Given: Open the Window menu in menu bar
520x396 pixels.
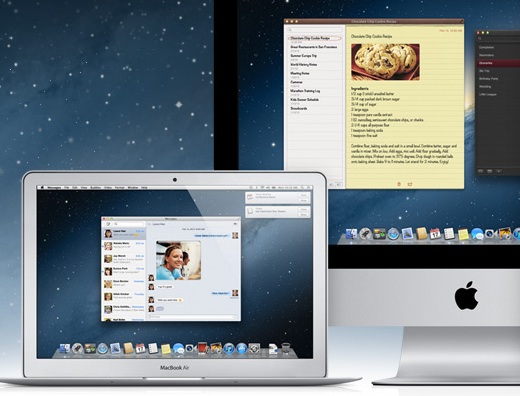Looking at the screenshot, I should tap(133, 188).
